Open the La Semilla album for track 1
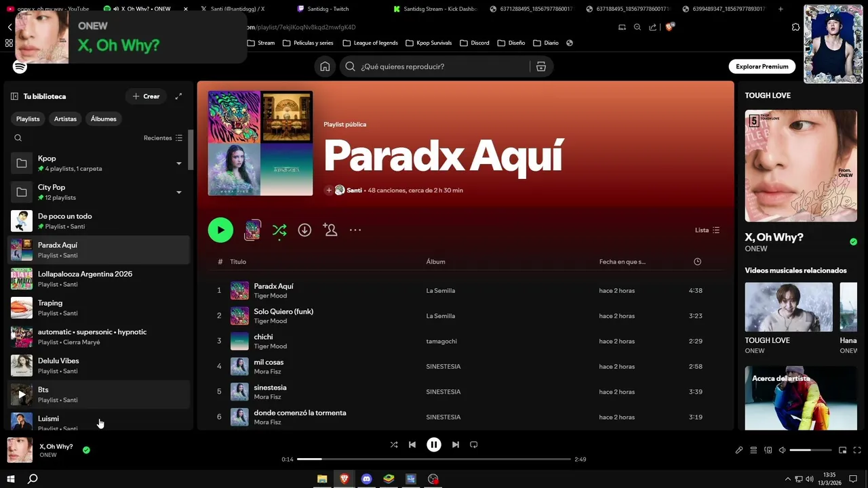 pyautogui.click(x=440, y=291)
